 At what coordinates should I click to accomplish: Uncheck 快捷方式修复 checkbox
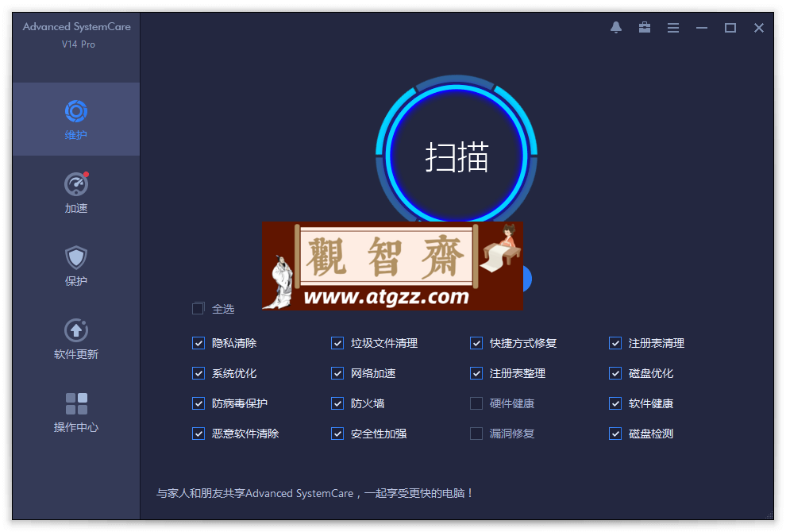click(476, 343)
